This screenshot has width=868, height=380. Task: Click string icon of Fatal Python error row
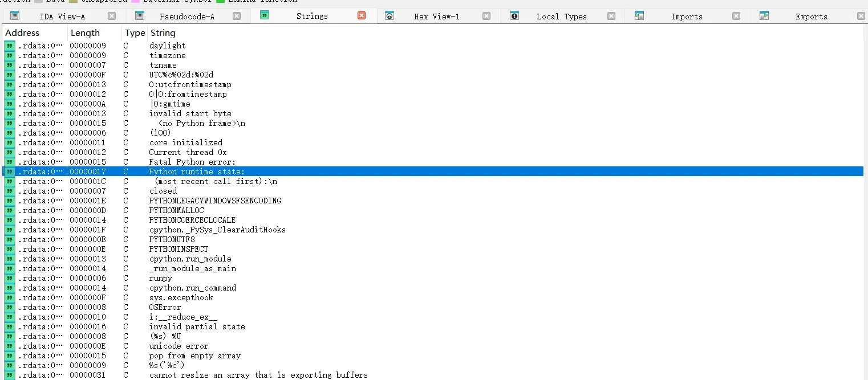pyautogui.click(x=10, y=162)
